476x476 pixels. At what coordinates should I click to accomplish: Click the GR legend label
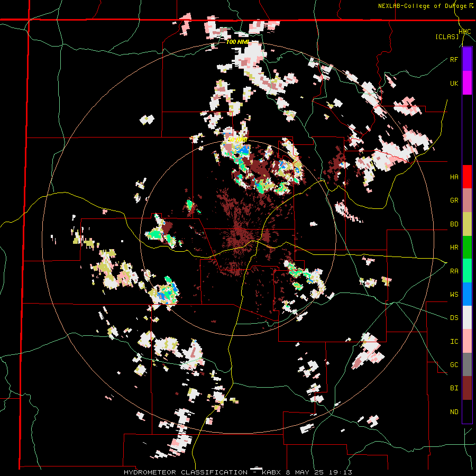click(454, 200)
